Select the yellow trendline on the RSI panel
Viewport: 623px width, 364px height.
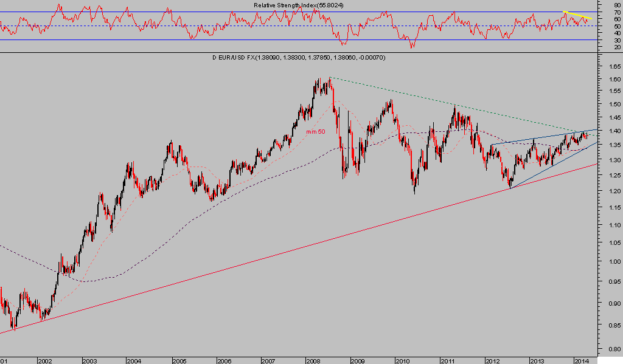(x=577, y=15)
